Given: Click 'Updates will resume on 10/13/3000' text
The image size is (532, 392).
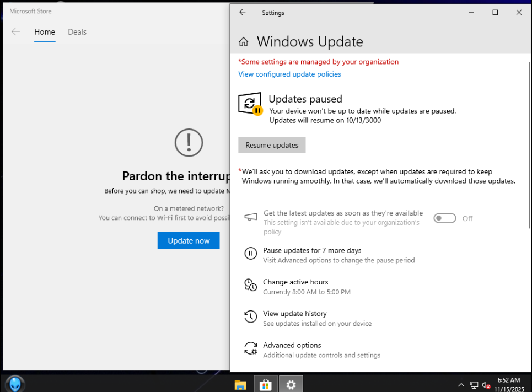Looking at the screenshot, I should coord(325,121).
